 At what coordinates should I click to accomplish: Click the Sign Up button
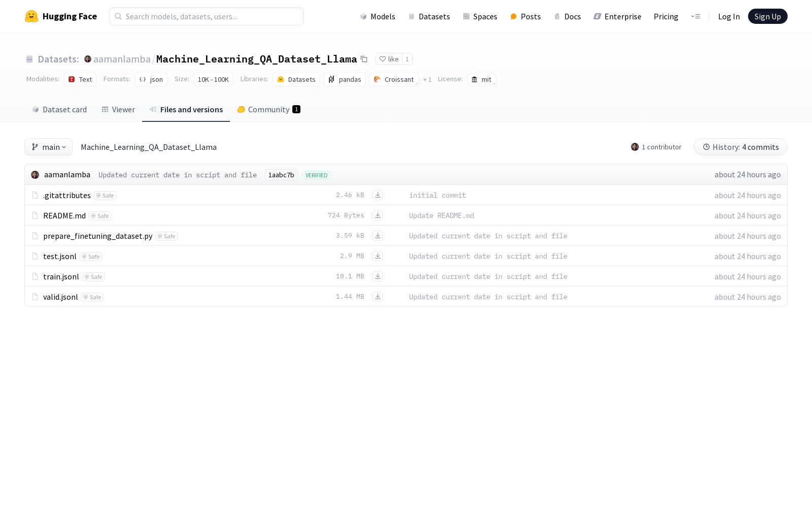767,16
